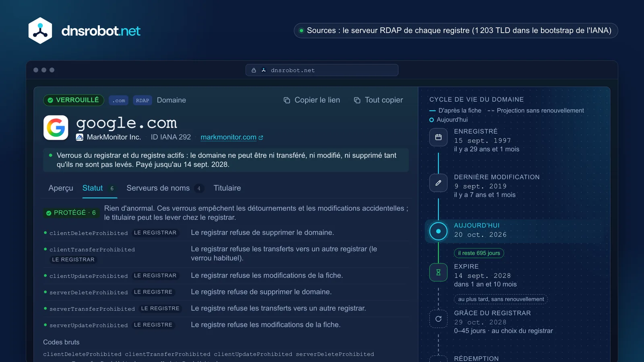Click the Tout copier copy icon
This screenshot has width=644, height=362.
357,100
